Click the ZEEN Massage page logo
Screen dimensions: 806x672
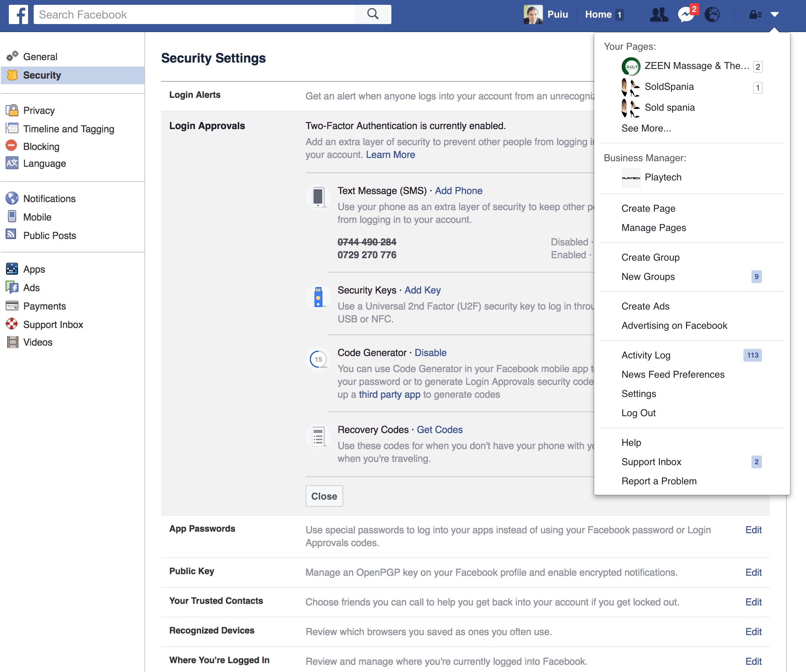631,67
